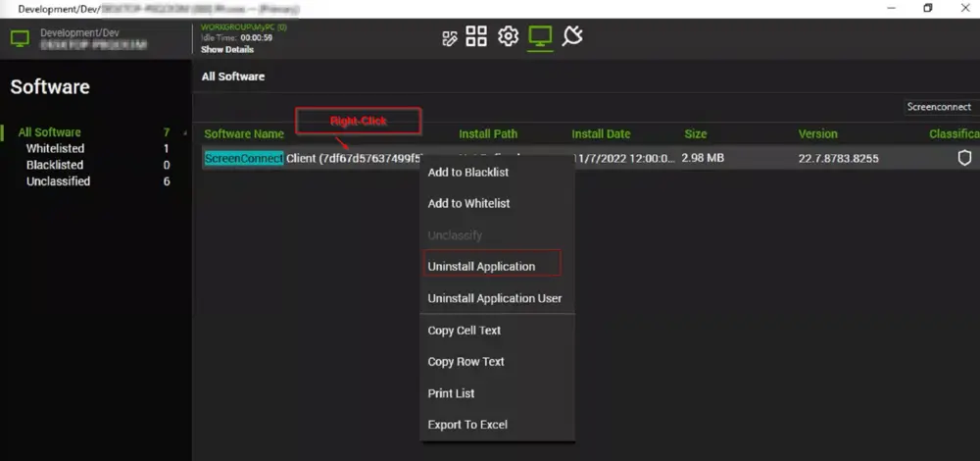Select the green monitor icon in toolbar
The width and height of the screenshot is (980, 461).
click(x=540, y=36)
